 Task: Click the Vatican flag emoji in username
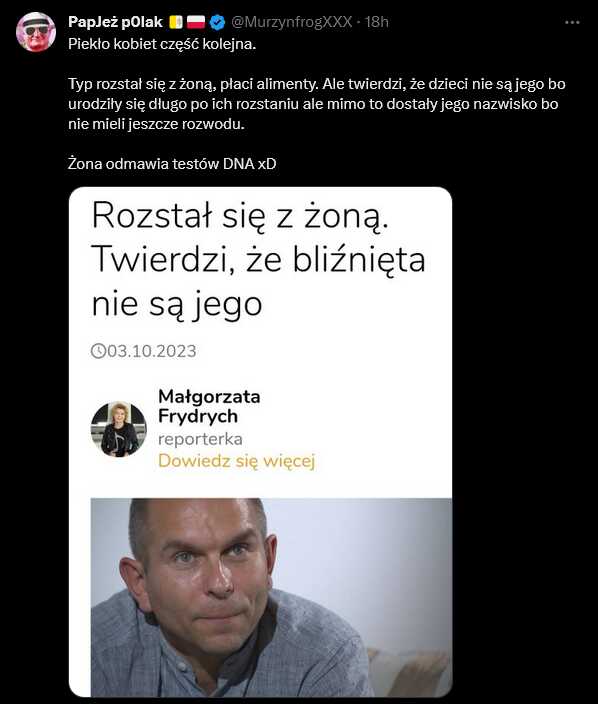[x=176, y=22]
